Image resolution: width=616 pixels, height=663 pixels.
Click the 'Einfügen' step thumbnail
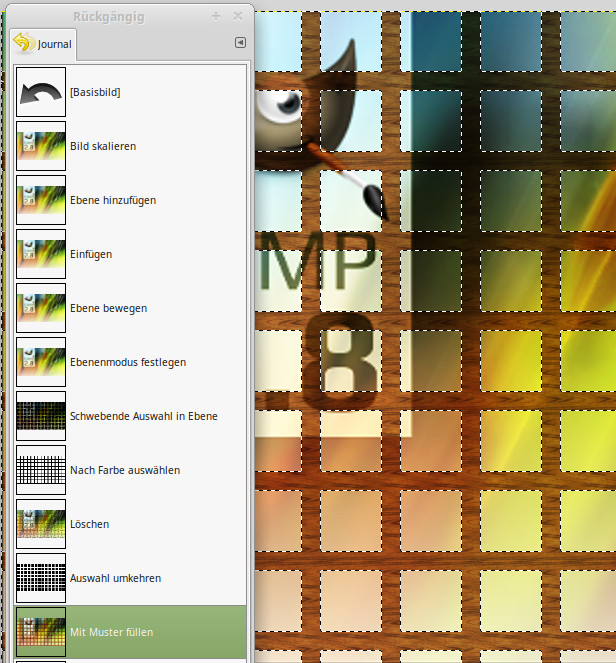click(x=41, y=254)
